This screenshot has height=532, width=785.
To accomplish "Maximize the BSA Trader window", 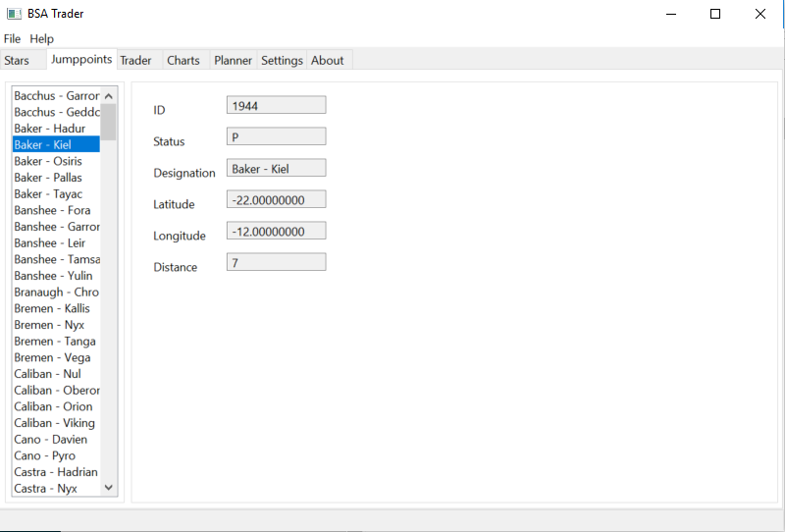I will pos(715,14).
